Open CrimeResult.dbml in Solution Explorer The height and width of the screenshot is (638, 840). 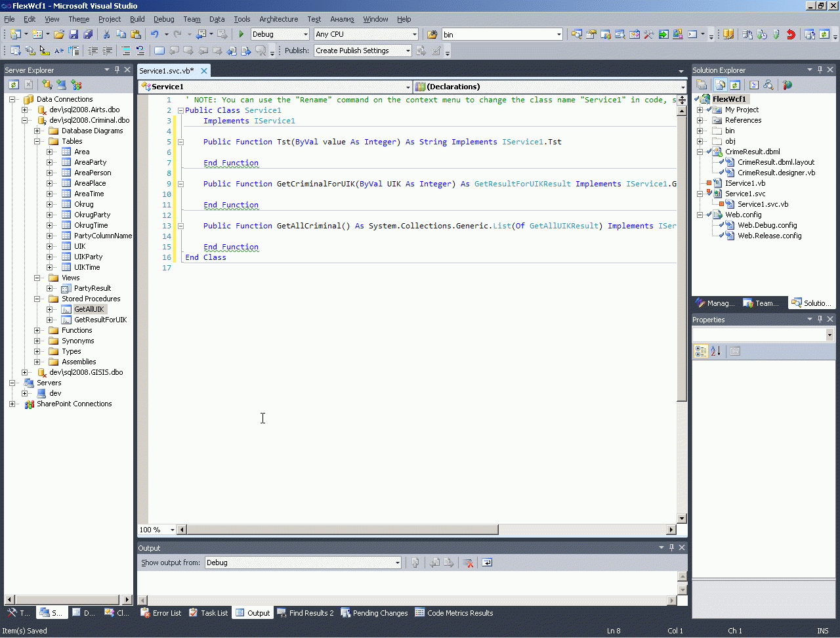coord(752,152)
